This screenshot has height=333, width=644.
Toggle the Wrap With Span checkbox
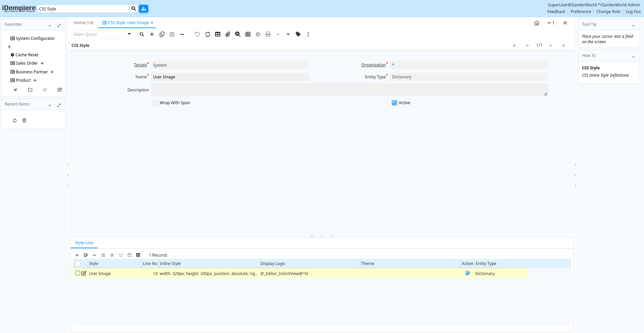(156, 103)
